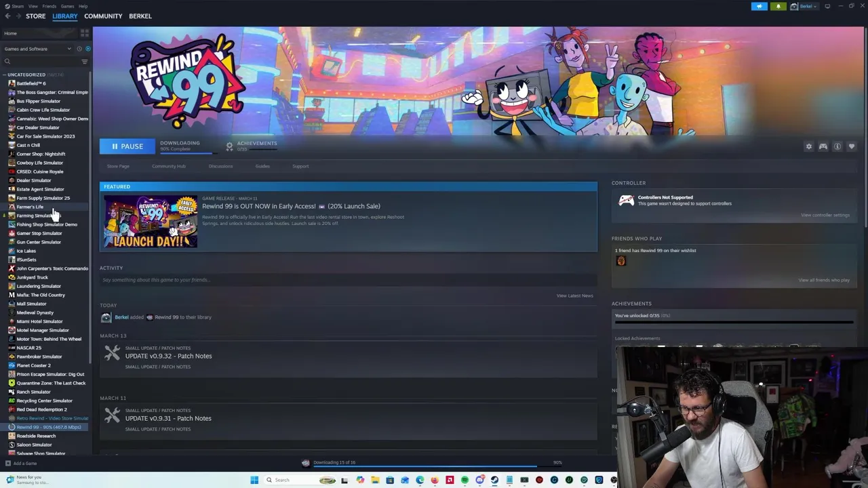Screen dimensions: 868x488
Task: Open the Discussions link
Action: [220, 166]
